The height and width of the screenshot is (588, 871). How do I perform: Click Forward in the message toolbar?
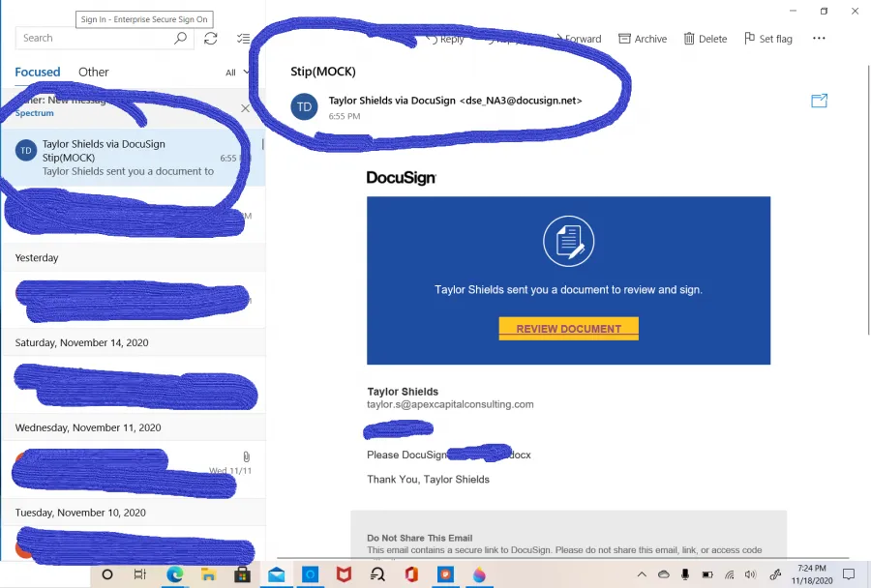pos(579,39)
